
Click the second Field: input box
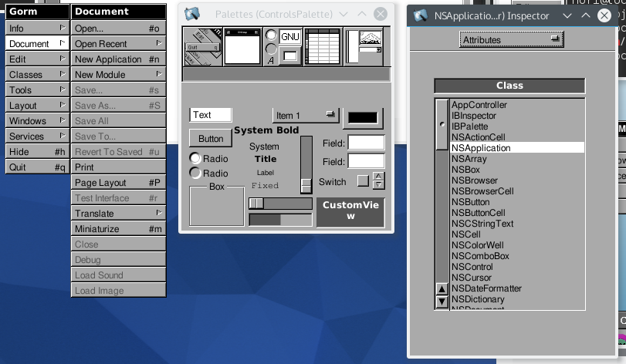point(366,161)
